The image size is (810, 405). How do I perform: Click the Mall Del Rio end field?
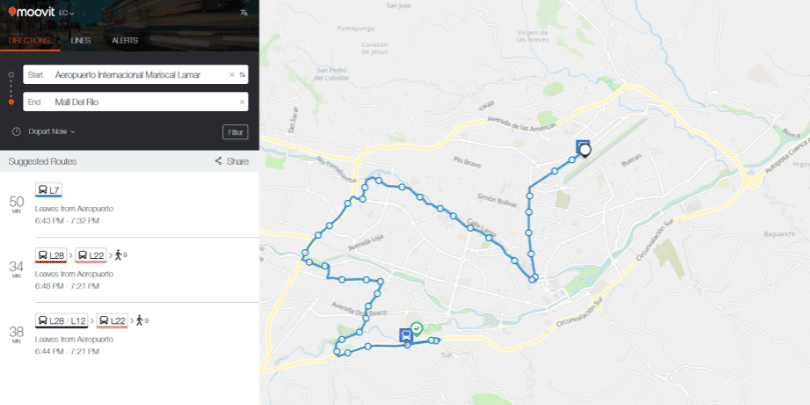click(135, 102)
